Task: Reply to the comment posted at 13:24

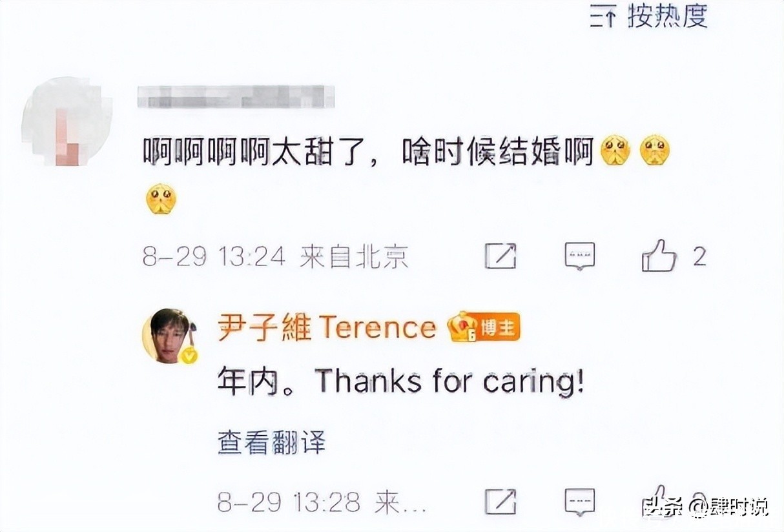Action: [x=579, y=256]
